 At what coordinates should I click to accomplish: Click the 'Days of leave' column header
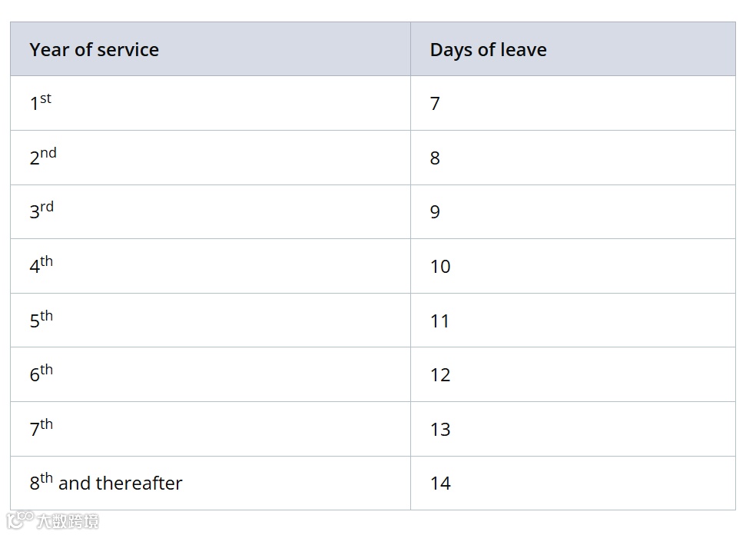(573, 49)
